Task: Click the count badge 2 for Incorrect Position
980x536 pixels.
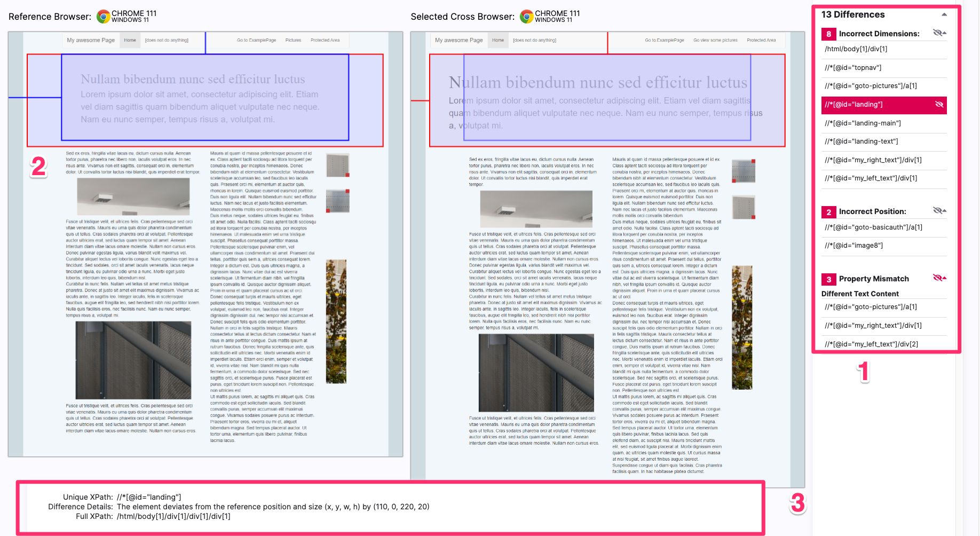Action: click(x=829, y=212)
